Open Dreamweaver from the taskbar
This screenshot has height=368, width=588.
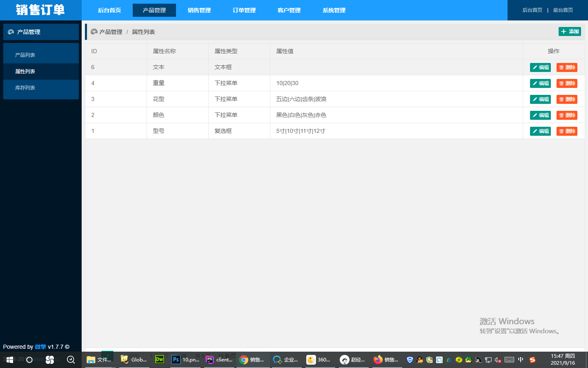pos(160,359)
